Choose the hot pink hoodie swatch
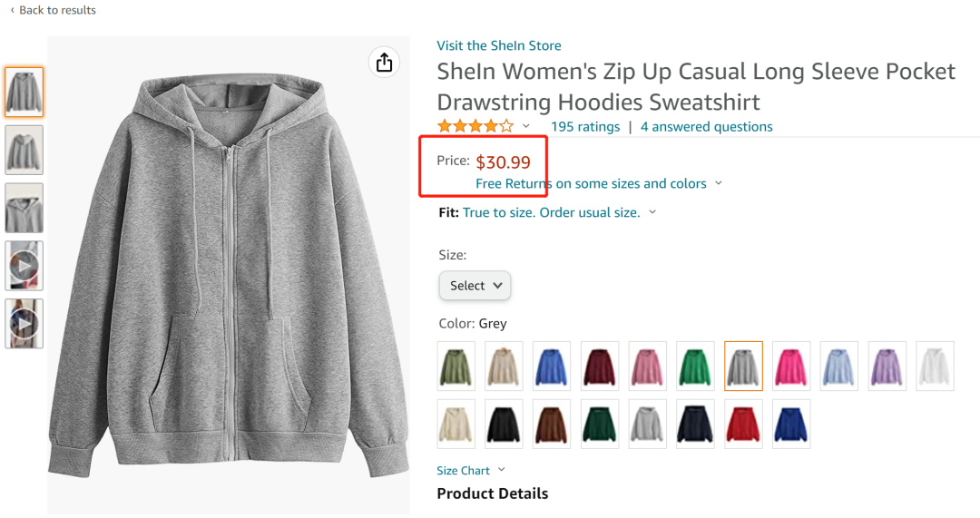The image size is (980, 518). tap(791, 366)
